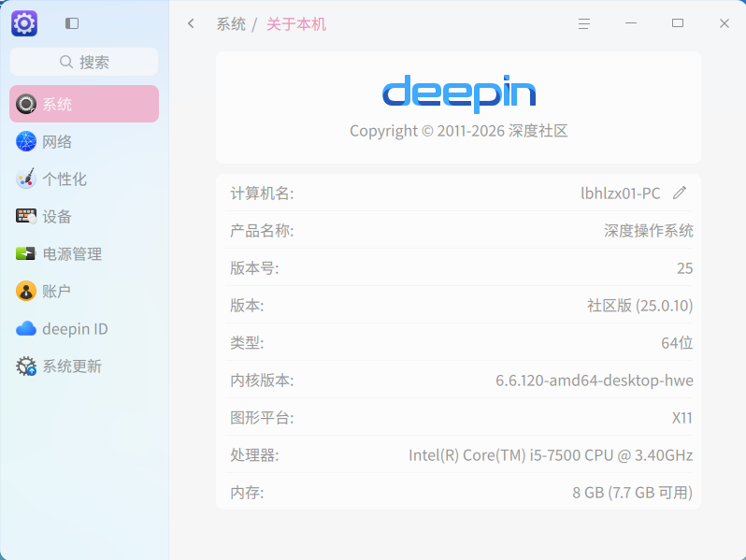Open the 系统更新 update gear icon
The width and height of the screenshot is (746, 560).
pos(26,366)
